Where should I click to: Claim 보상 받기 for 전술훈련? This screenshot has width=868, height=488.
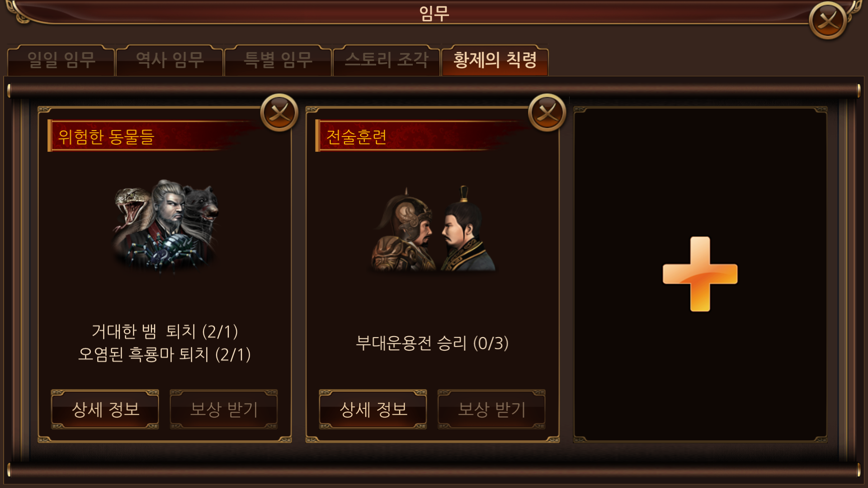491,409
